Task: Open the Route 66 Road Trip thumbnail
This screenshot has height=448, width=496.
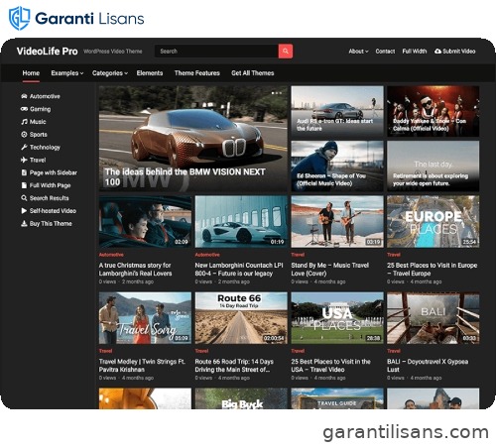Action: 241,318
